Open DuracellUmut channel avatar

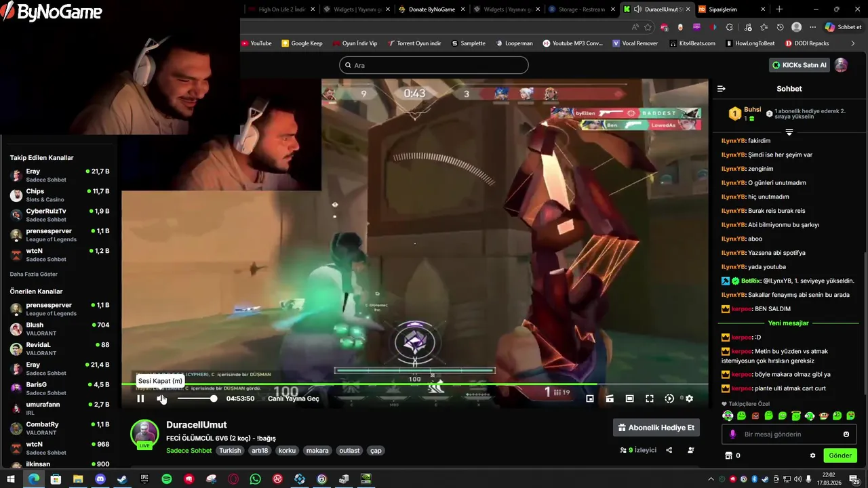[144, 434]
